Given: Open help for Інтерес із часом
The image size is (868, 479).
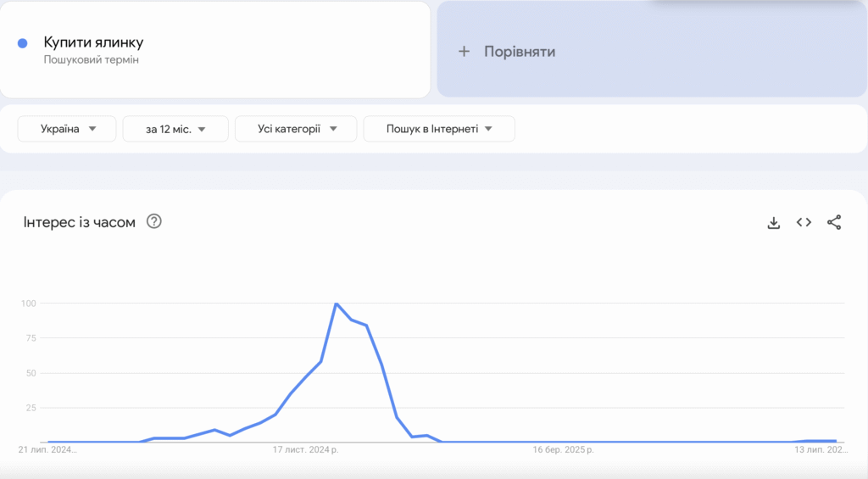Looking at the screenshot, I should coord(153,222).
